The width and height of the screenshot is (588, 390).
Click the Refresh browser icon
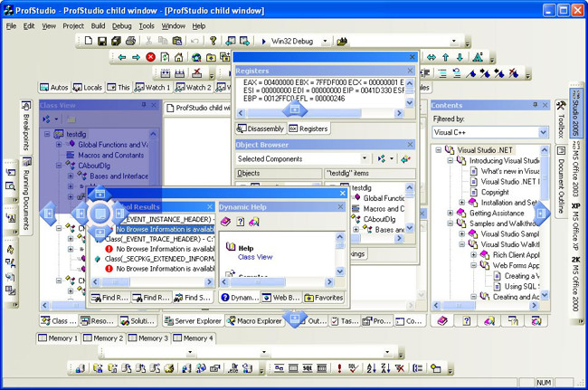click(x=165, y=57)
